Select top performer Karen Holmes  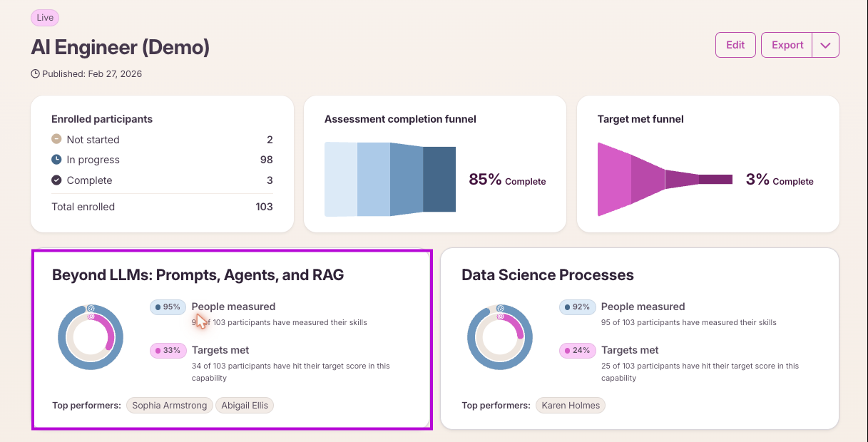571,406
